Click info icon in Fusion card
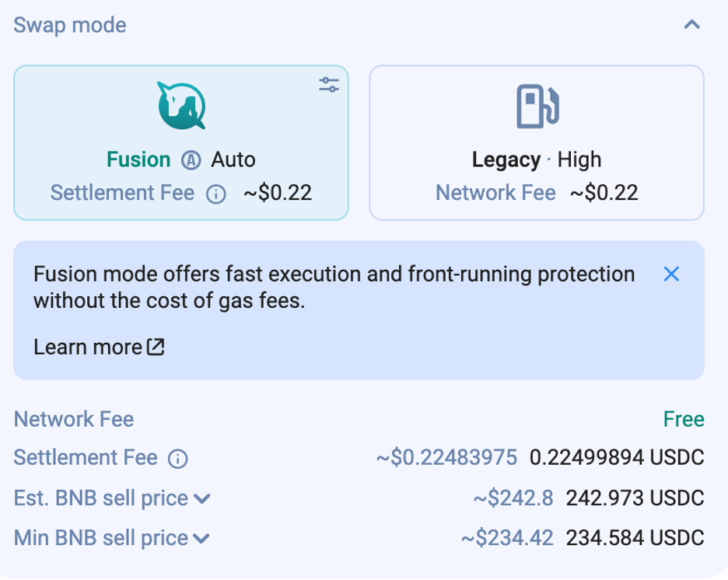The height and width of the screenshot is (580, 728). pyautogui.click(x=215, y=194)
